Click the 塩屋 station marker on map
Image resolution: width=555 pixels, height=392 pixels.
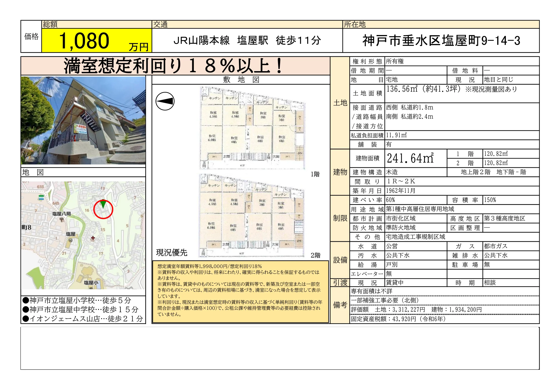(71, 240)
